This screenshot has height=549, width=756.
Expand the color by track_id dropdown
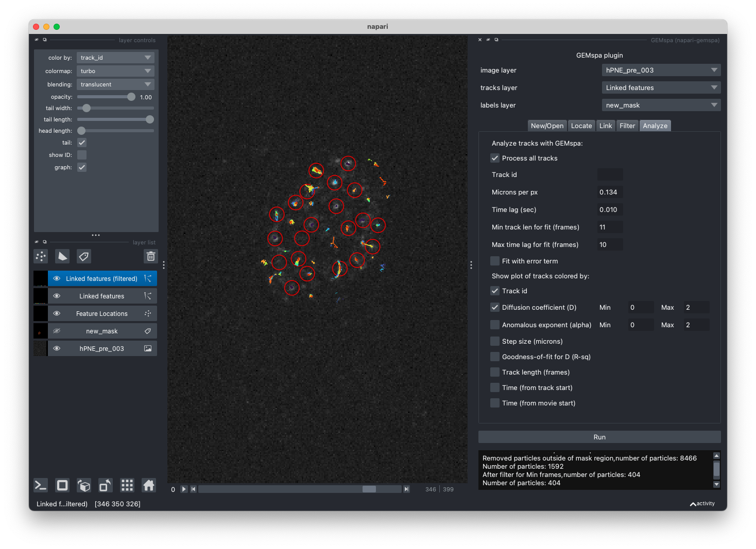115,58
